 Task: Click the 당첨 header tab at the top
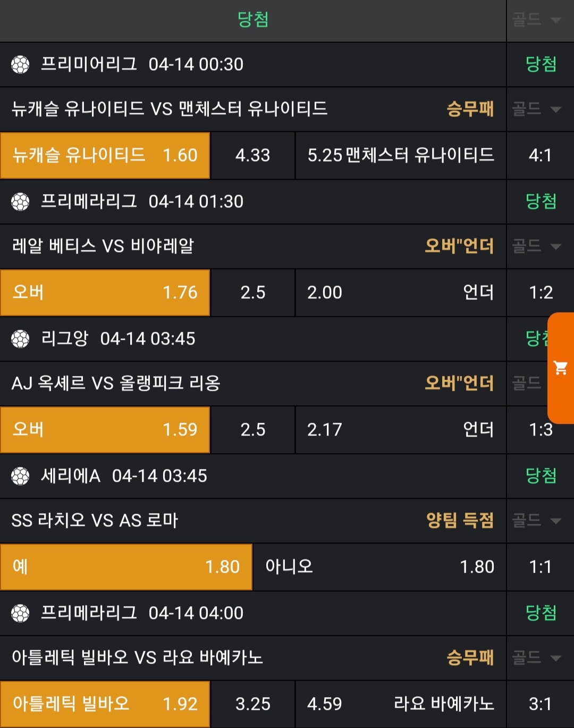[x=253, y=20]
